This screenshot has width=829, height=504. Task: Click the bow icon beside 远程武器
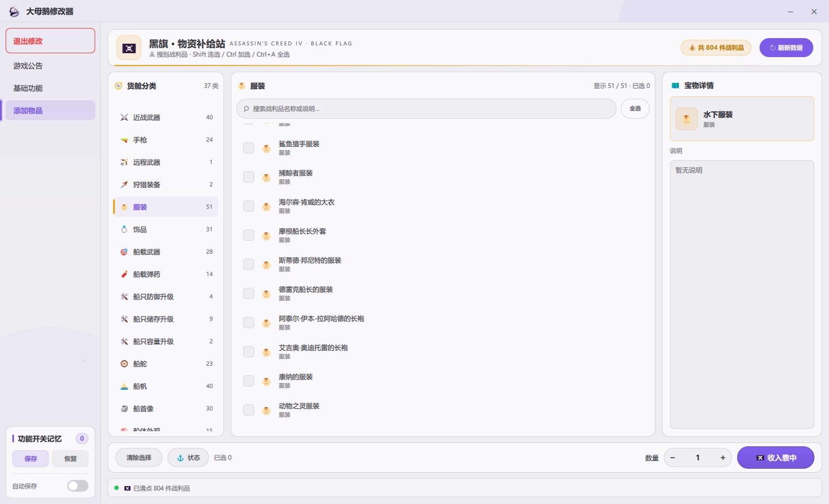pyautogui.click(x=124, y=162)
